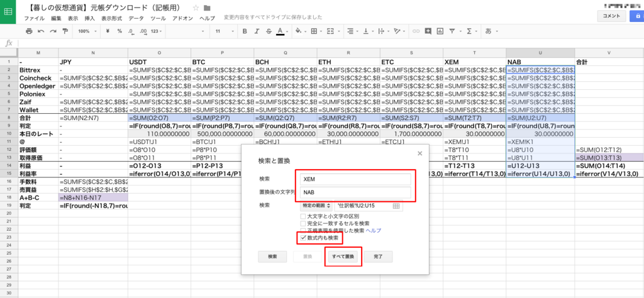Toggle bold formatting
The image size is (644, 298).
click(x=245, y=31)
